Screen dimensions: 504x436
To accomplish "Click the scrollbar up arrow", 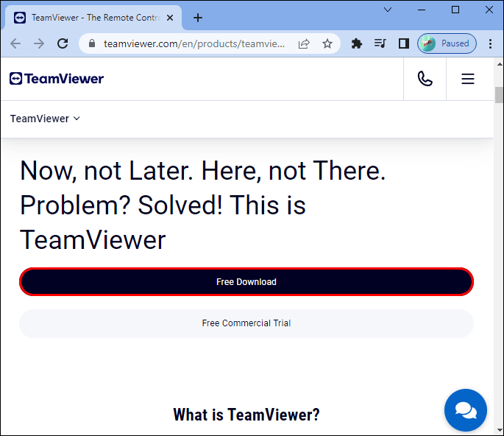I will (x=499, y=64).
